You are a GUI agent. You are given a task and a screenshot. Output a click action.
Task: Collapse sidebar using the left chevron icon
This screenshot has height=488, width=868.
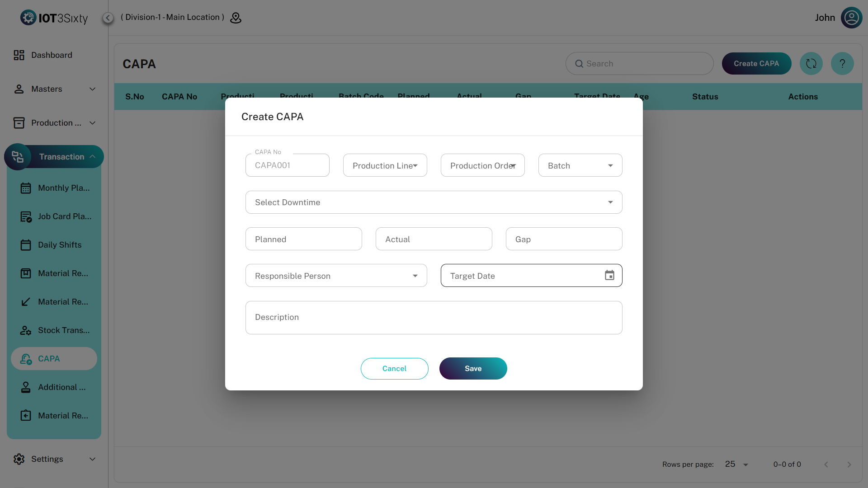point(108,18)
